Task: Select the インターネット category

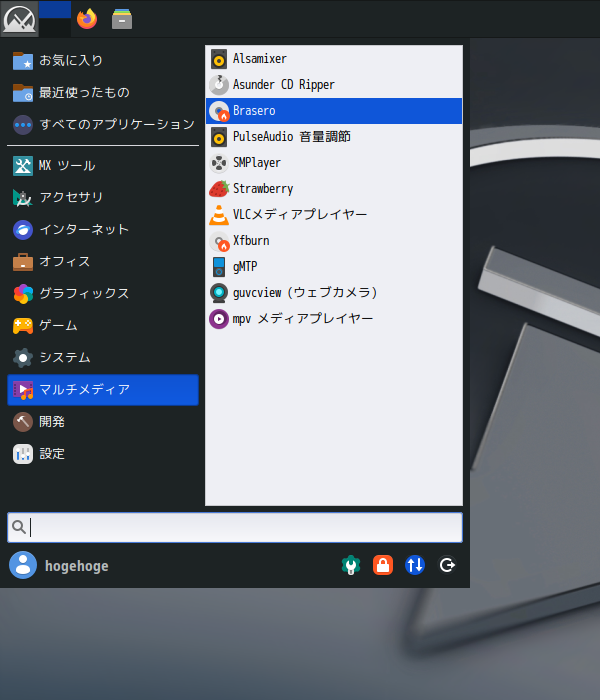Action: 103,229
